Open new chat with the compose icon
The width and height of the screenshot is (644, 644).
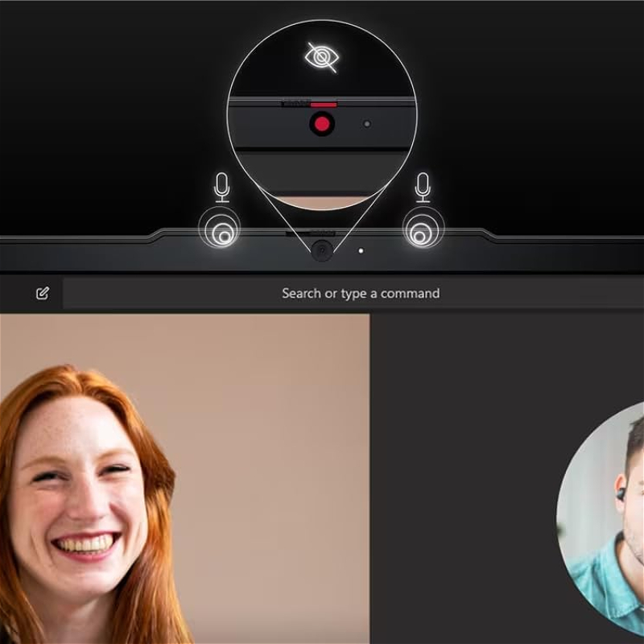click(43, 293)
